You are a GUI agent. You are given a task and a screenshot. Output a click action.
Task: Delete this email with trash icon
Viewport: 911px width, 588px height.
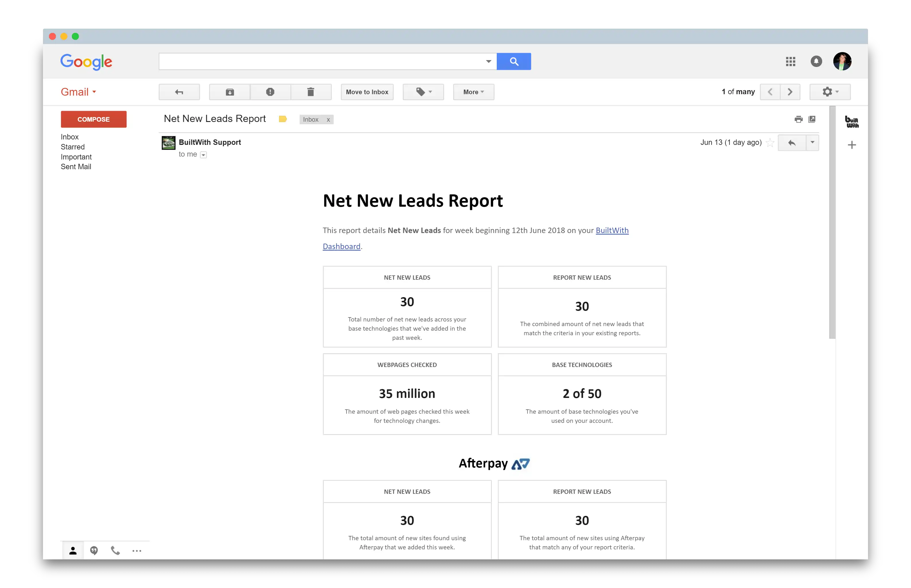[x=311, y=92]
